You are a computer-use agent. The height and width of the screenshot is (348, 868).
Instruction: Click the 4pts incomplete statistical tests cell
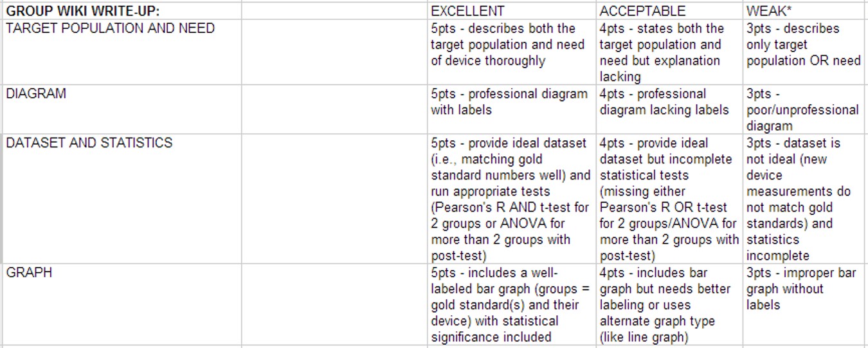pos(669,199)
